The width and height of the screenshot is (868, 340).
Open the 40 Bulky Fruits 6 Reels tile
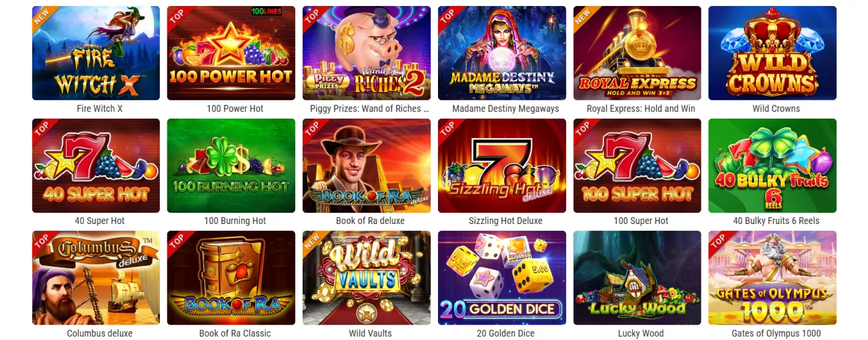point(773,165)
